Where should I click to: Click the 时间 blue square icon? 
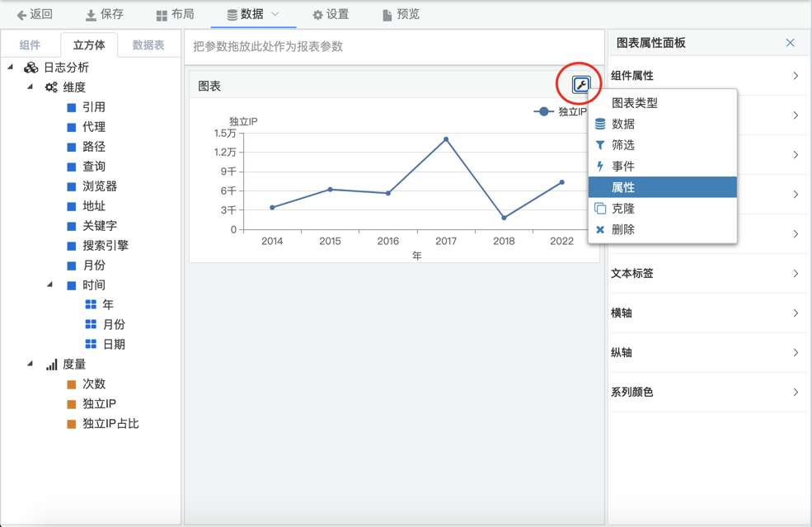[72, 285]
